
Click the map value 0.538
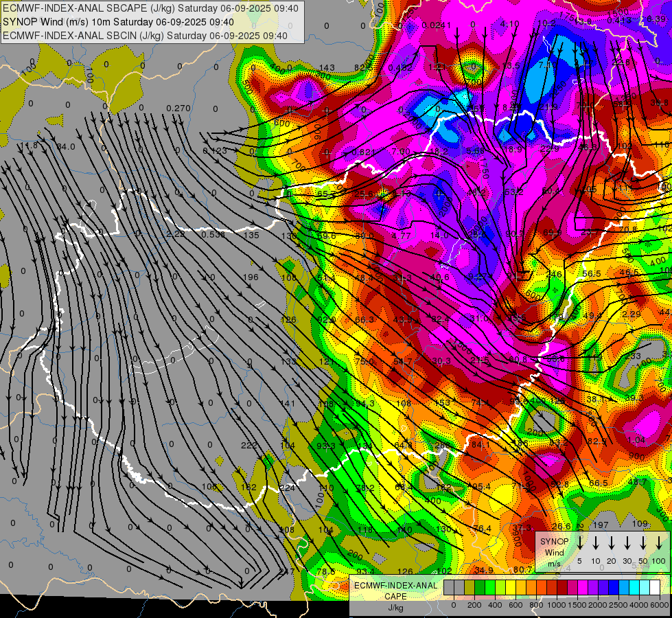click(213, 234)
